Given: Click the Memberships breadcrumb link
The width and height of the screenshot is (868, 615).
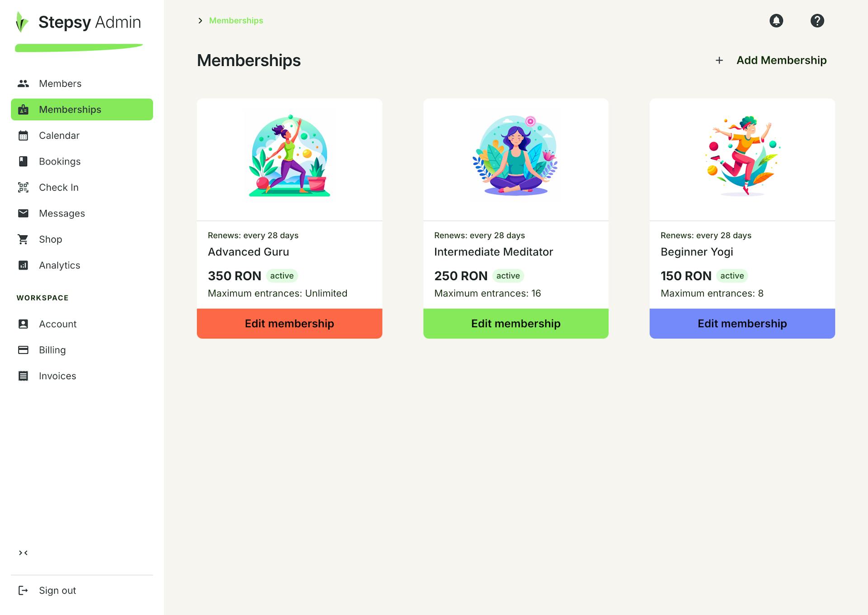Looking at the screenshot, I should (x=236, y=21).
